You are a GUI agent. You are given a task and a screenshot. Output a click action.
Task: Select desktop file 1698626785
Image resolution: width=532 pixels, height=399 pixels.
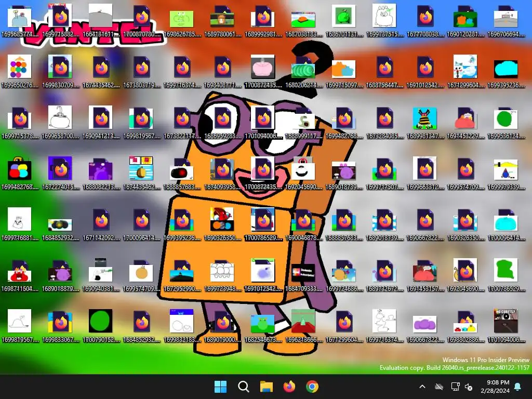coord(182,21)
